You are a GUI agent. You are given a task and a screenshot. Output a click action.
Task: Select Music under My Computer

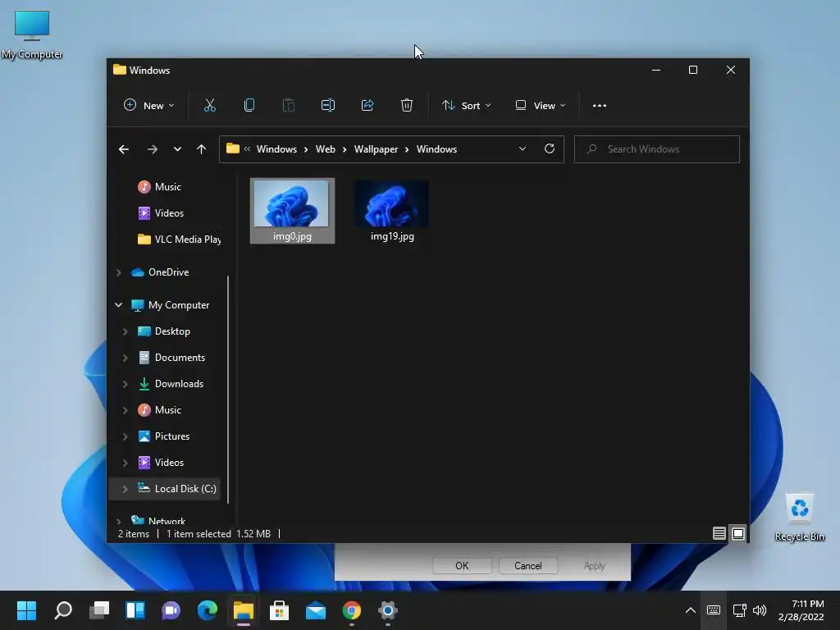pos(167,410)
